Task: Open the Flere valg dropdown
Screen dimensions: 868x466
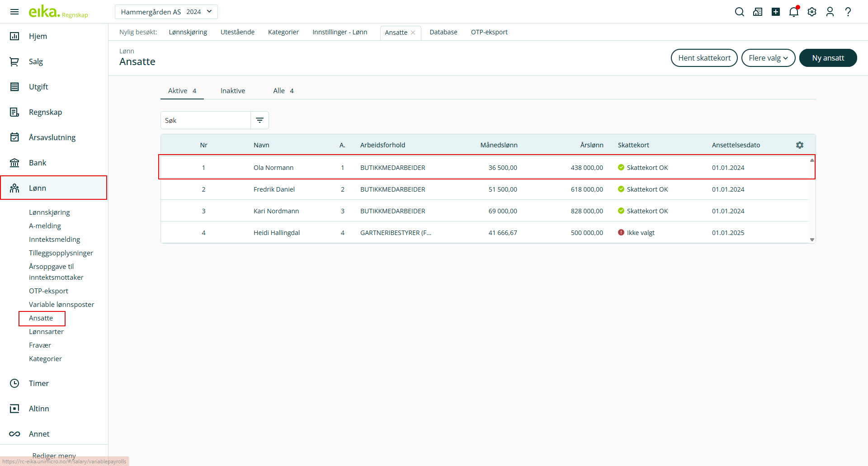Action: [768, 58]
